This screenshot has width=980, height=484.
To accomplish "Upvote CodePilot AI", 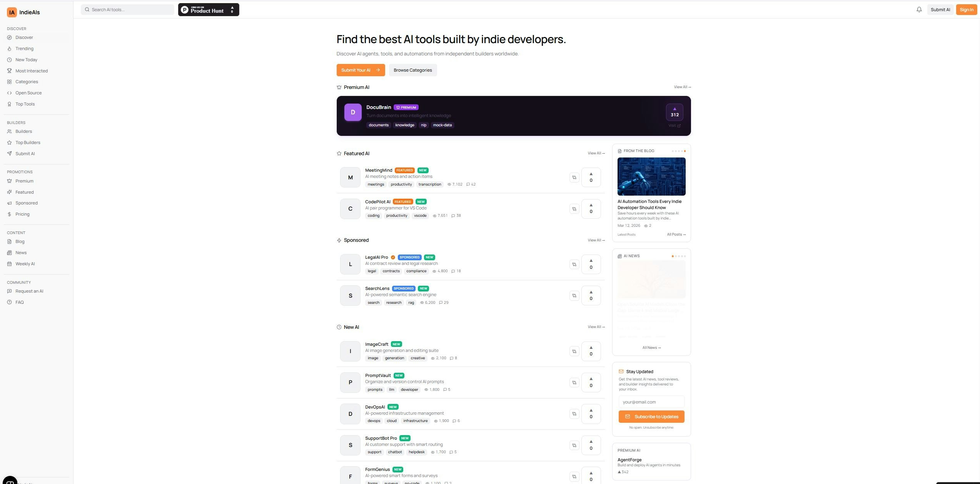I will tap(591, 209).
